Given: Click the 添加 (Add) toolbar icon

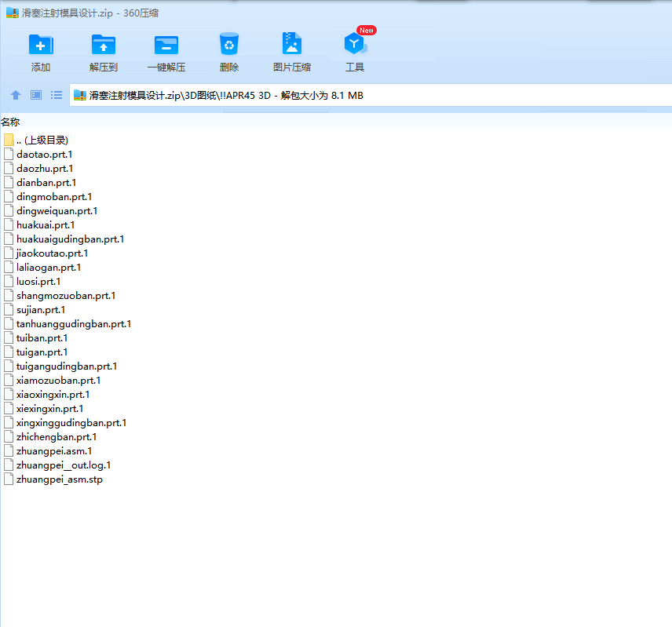Looking at the screenshot, I should tap(41, 45).
